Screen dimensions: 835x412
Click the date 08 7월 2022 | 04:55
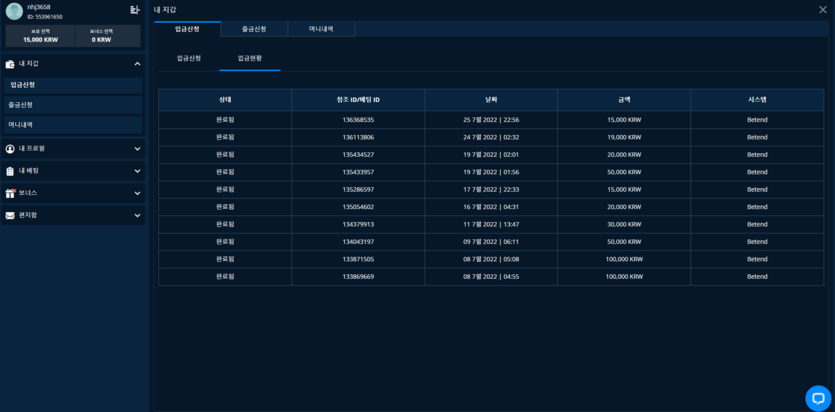tap(491, 277)
